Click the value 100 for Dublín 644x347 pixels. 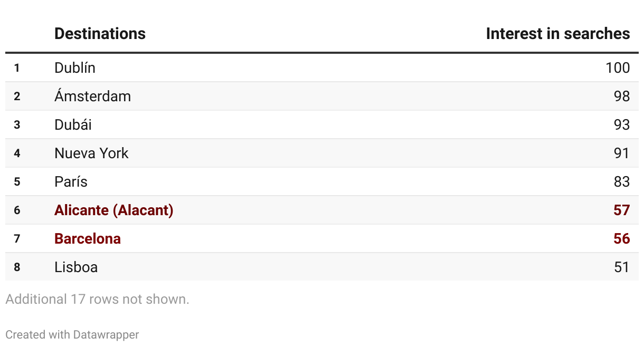(x=618, y=68)
